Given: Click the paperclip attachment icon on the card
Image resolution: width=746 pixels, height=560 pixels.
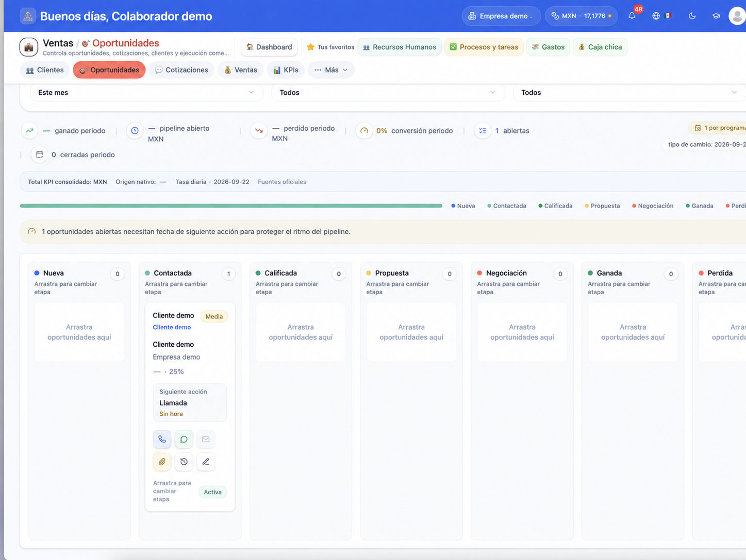Looking at the screenshot, I should pyautogui.click(x=162, y=462).
